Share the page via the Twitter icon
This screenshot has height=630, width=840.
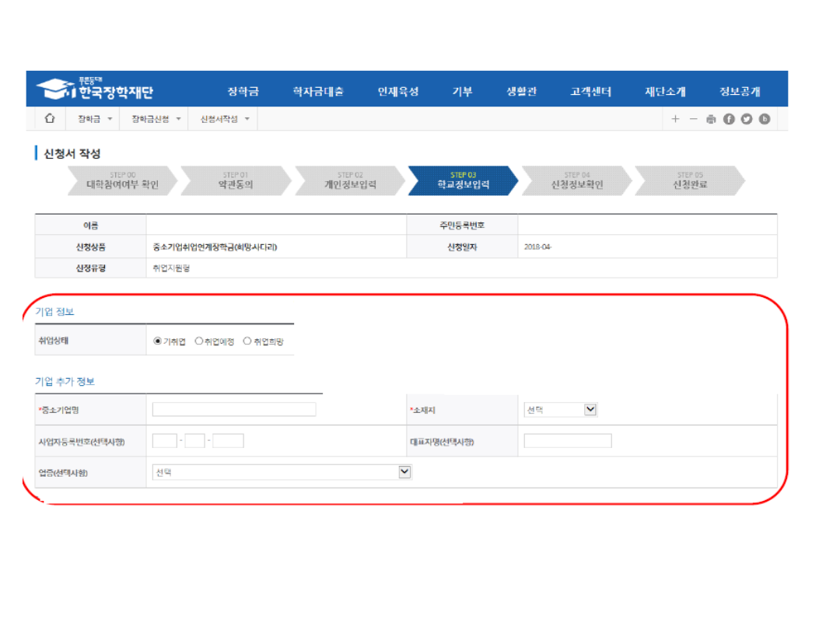tap(747, 119)
